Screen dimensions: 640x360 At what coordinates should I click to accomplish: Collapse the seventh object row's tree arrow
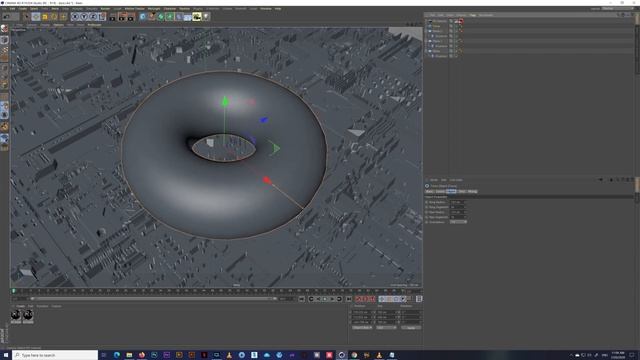426,51
